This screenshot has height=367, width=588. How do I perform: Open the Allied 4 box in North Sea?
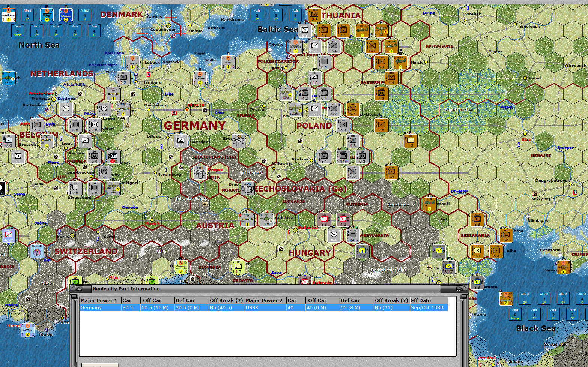(x=85, y=15)
